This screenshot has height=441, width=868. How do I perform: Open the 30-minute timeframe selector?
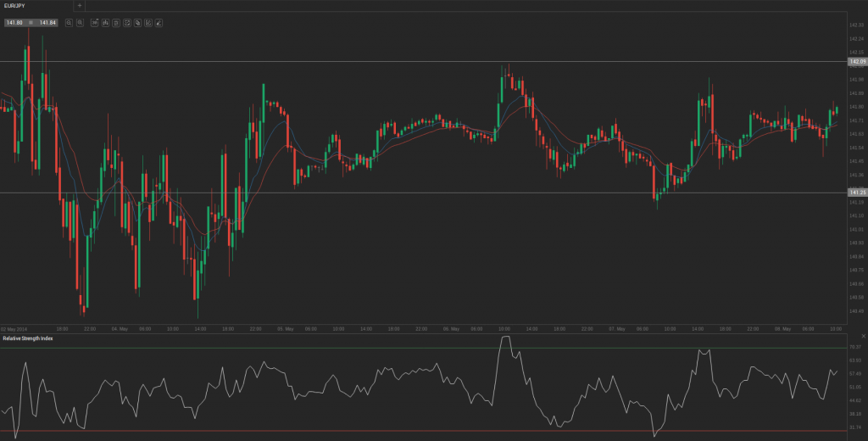click(x=95, y=23)
